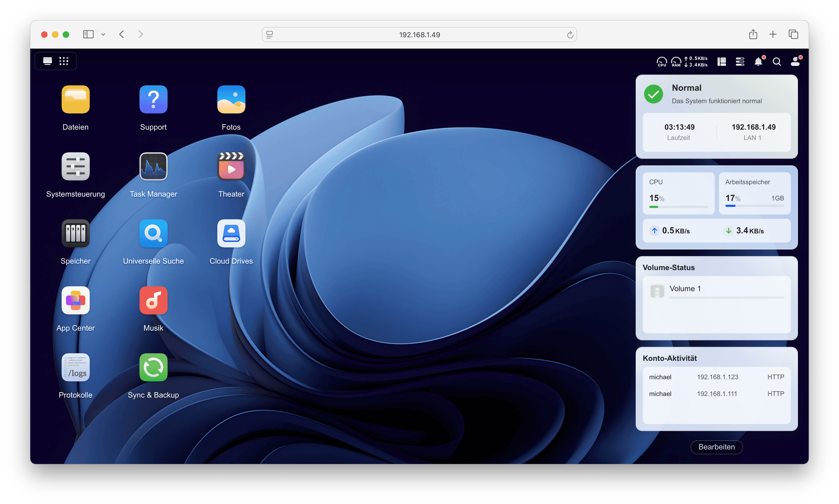The height and width of the screenshot is (504, 839).
Task: Click the Volume 1 usage bar
Action: coord(727,297)
